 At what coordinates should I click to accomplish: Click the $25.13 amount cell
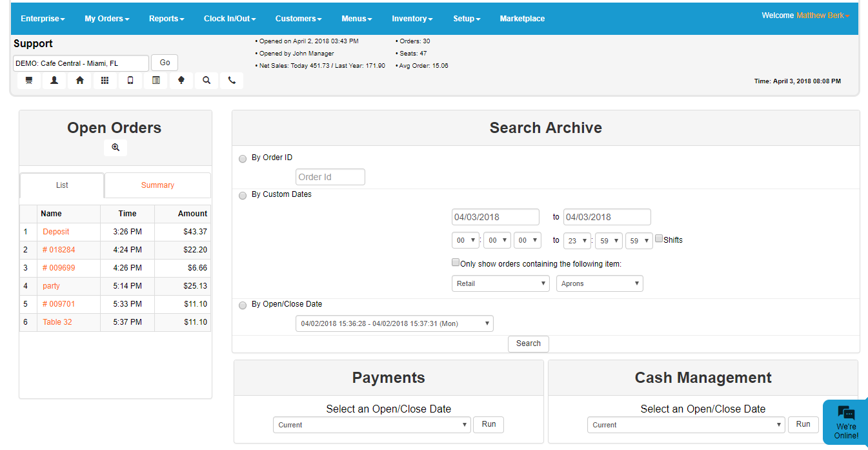(183, 286)
